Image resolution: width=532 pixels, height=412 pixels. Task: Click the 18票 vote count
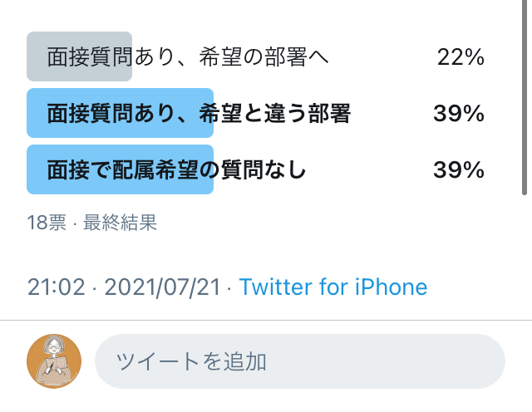tap(46, 223)
